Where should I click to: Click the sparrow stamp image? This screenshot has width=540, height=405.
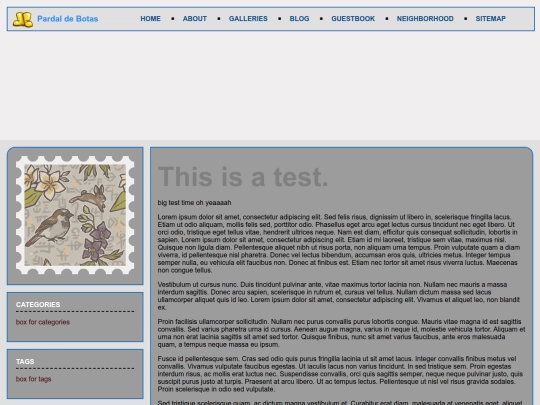tap(75, 215)
